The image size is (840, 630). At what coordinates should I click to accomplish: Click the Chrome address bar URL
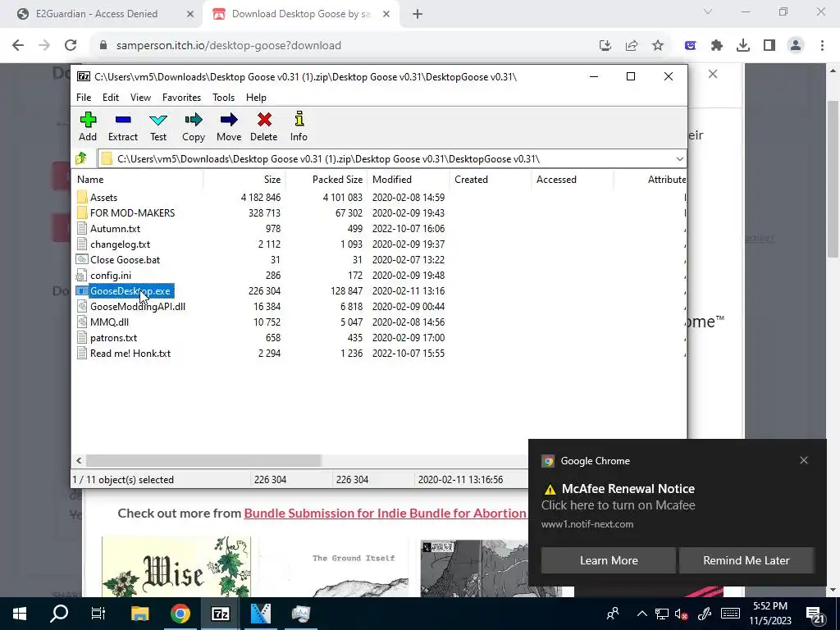click(229, 46)
